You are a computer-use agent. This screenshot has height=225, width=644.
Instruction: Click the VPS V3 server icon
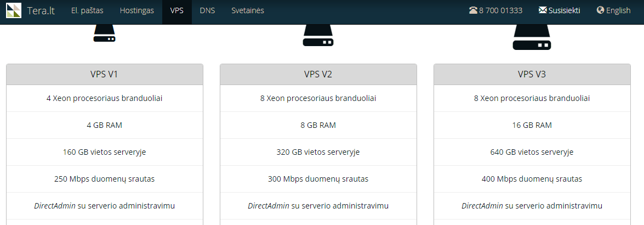click(532, 37)
